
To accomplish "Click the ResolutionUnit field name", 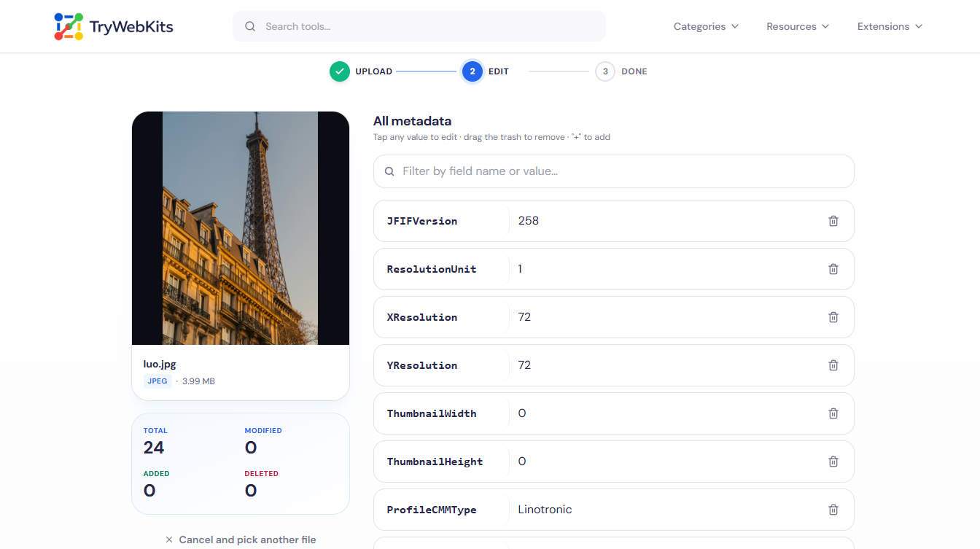I will coord(432,269).
